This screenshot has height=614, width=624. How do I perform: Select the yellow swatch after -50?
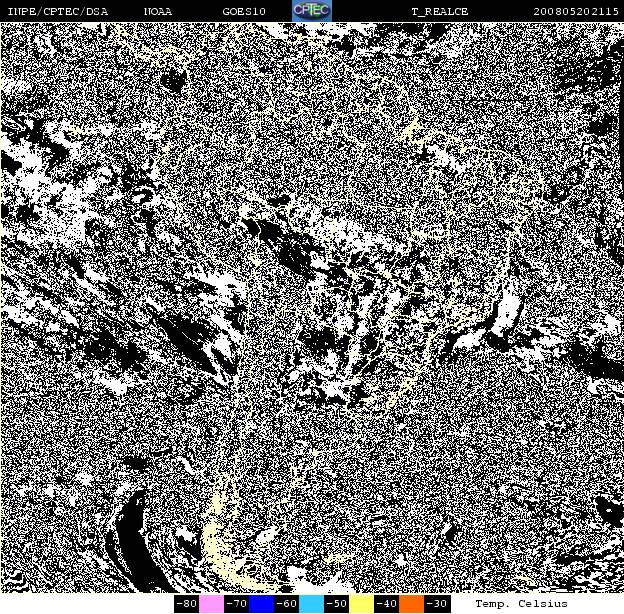point(361,604)
